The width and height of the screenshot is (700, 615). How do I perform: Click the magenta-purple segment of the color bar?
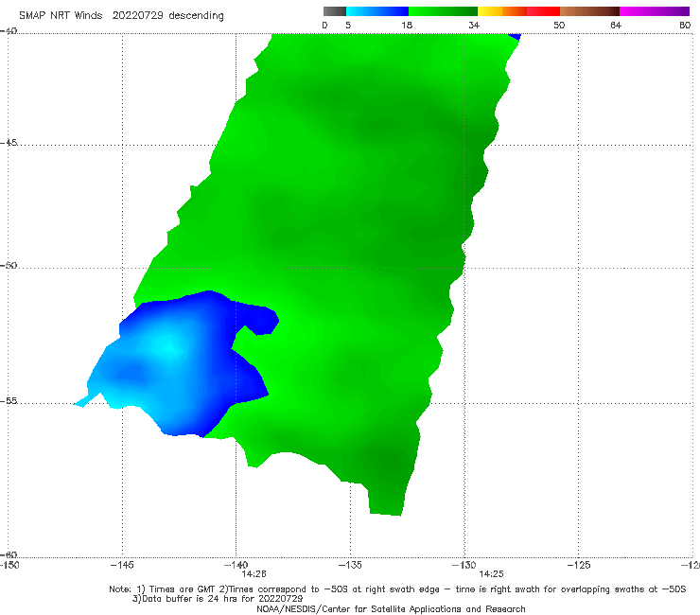[655, 11]
